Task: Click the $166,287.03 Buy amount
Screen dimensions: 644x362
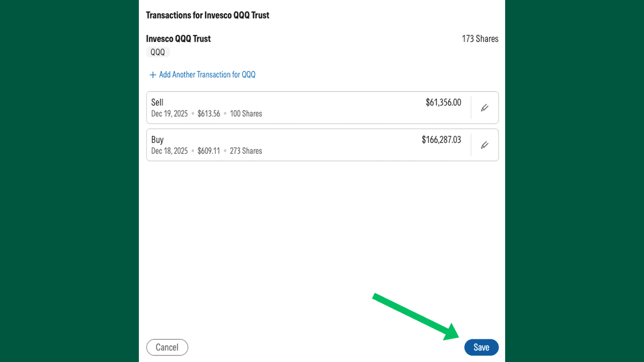Action: click(442, 139)
